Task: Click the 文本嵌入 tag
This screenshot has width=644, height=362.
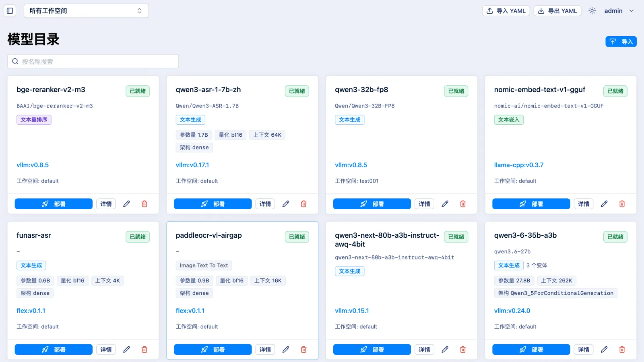Action: tap(509, 119)
